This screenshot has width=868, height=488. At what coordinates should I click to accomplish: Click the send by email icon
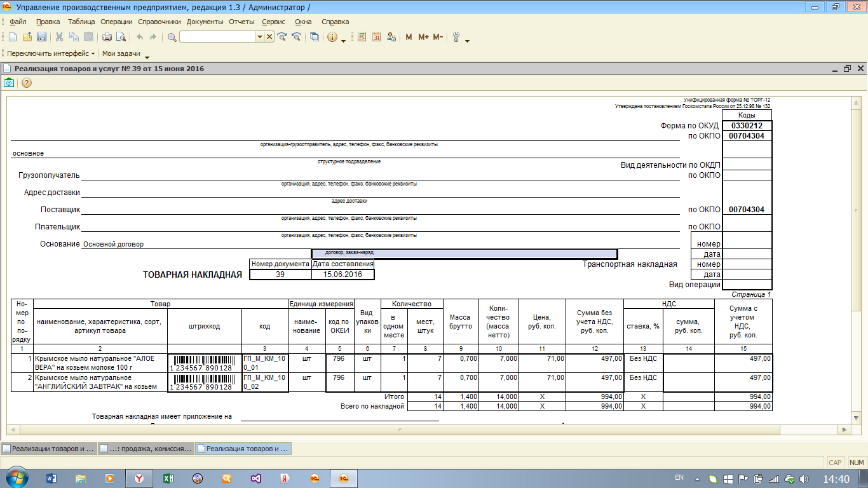coord(9,83)
